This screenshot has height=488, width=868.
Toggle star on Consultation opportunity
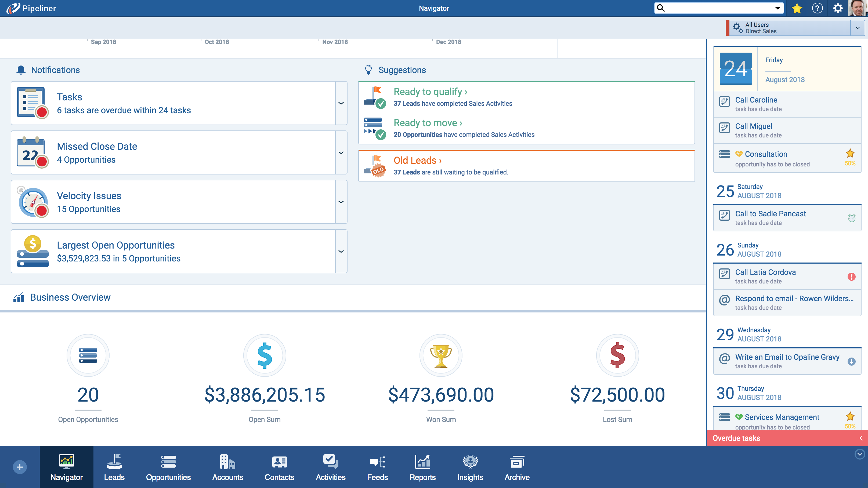click(x=850, y=154)
